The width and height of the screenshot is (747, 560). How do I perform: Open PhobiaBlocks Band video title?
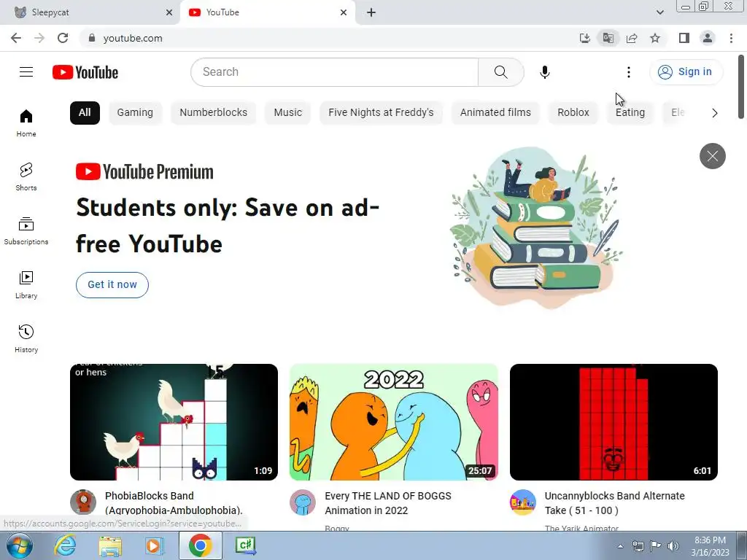coord(174,503)
